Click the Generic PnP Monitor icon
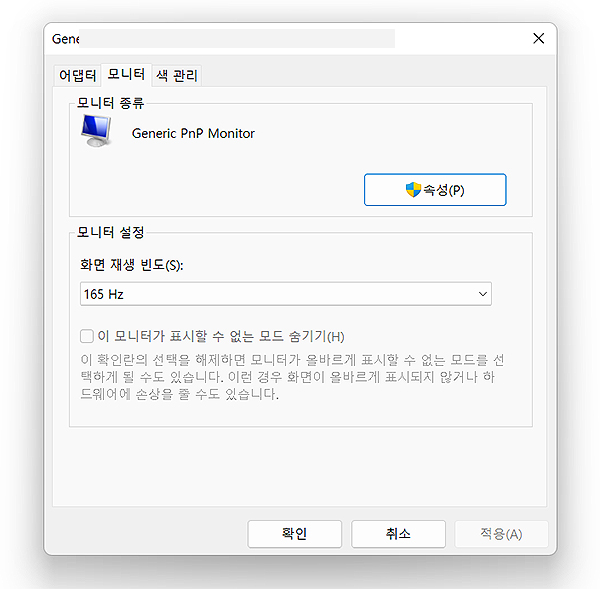 pos(96,131)
